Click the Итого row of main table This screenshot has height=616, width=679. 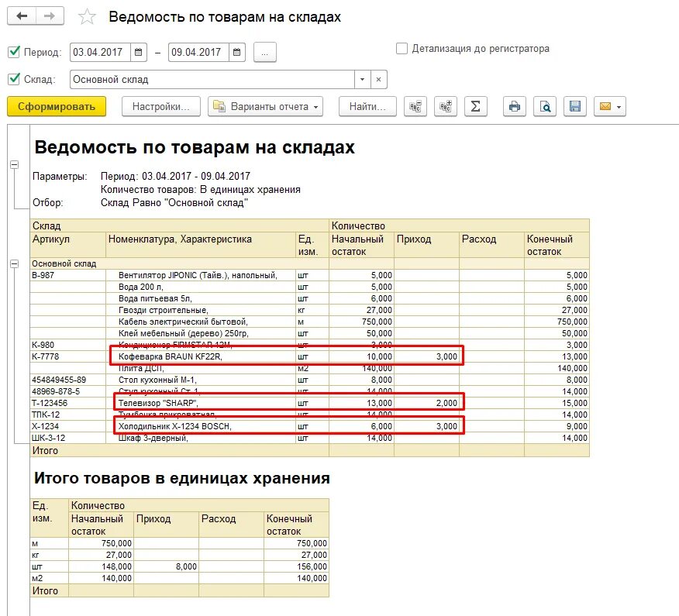309,451
